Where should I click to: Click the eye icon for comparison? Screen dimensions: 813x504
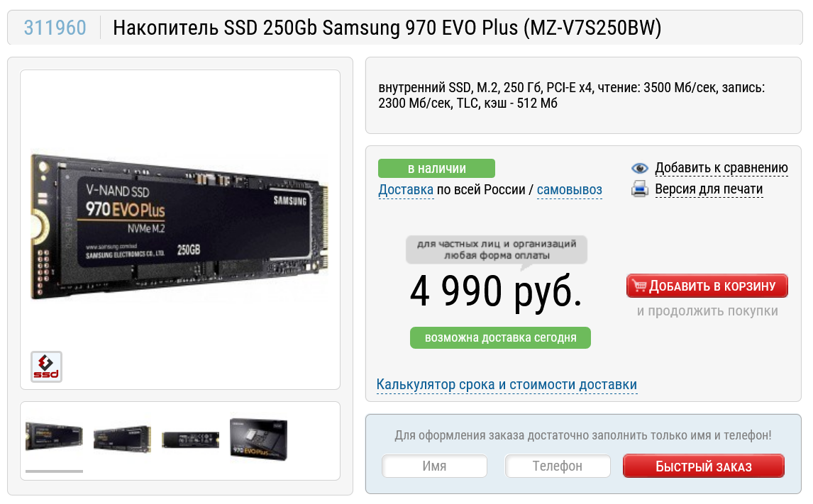coord(640,168)
